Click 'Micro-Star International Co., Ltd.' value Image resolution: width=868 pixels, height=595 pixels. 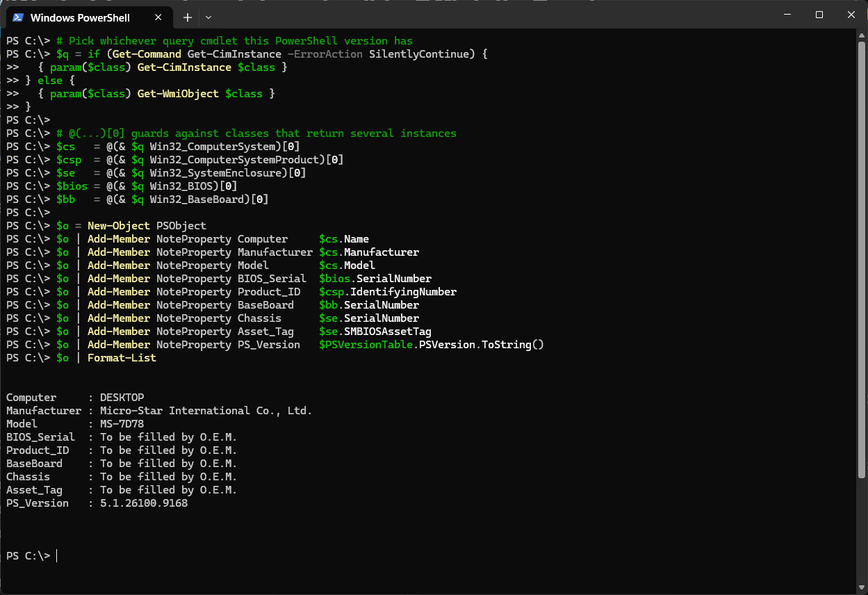(206, 411)
